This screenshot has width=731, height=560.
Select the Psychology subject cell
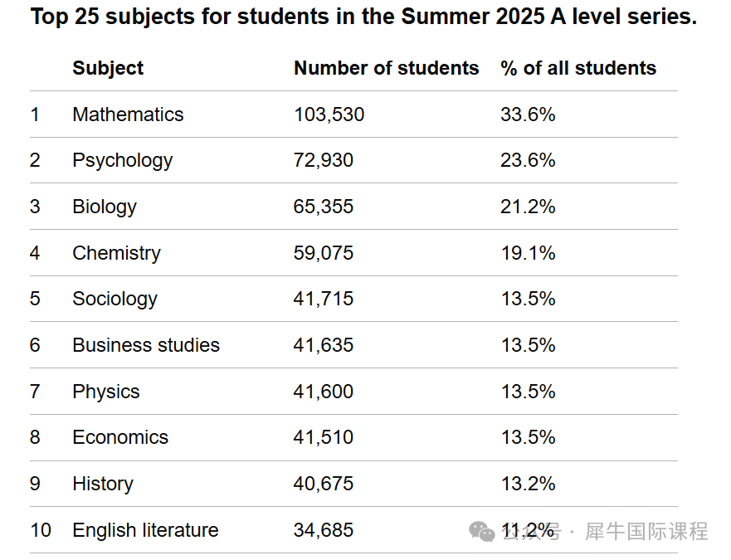(x=122, y=160)
